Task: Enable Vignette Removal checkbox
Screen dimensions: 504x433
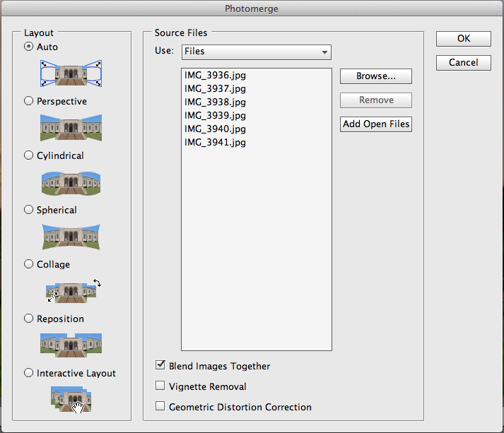Action: click(x=160, y=386)
